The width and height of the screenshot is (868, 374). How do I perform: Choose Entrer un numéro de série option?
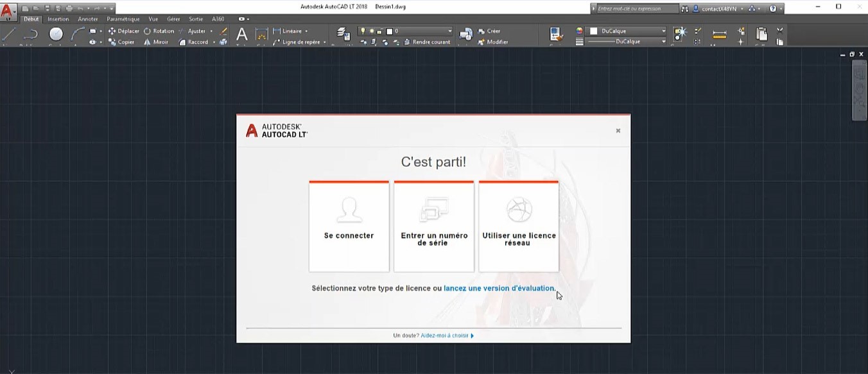tap(434, 226)
